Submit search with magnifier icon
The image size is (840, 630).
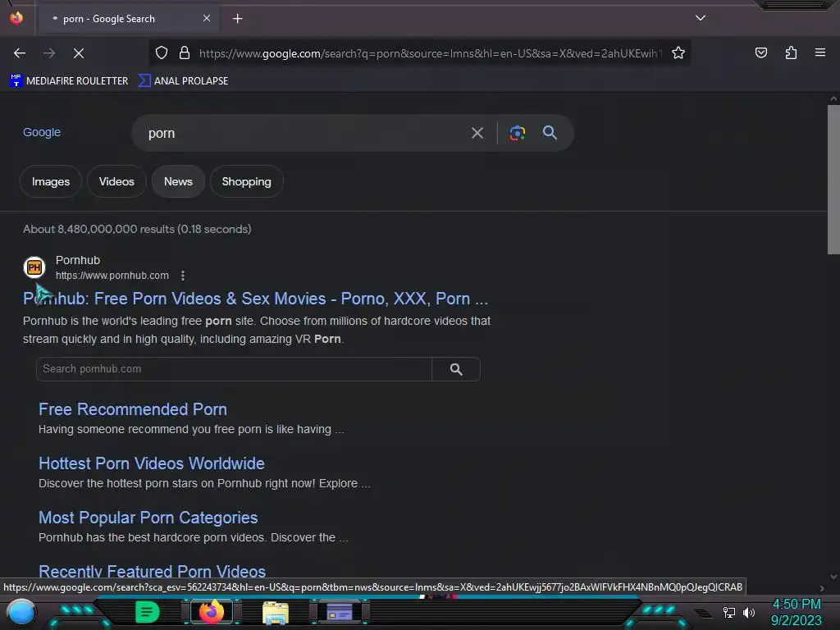click(550, 132)
